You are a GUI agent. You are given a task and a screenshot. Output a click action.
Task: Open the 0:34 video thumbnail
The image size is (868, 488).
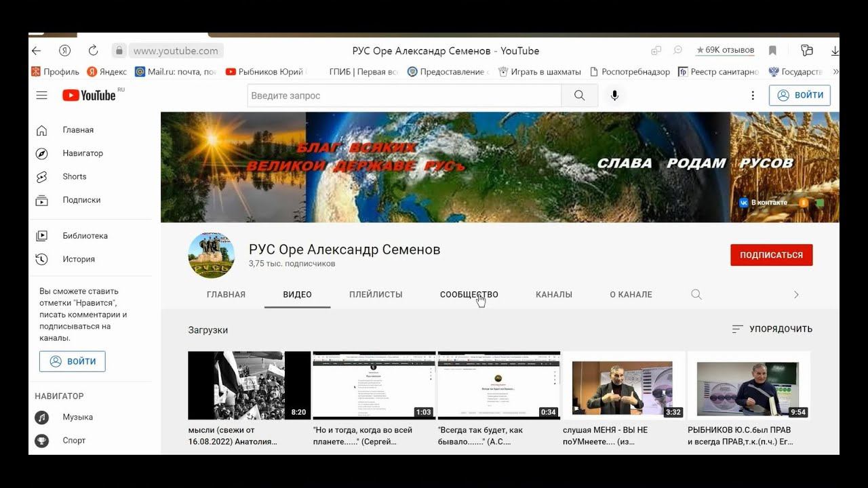click(499, 386)
